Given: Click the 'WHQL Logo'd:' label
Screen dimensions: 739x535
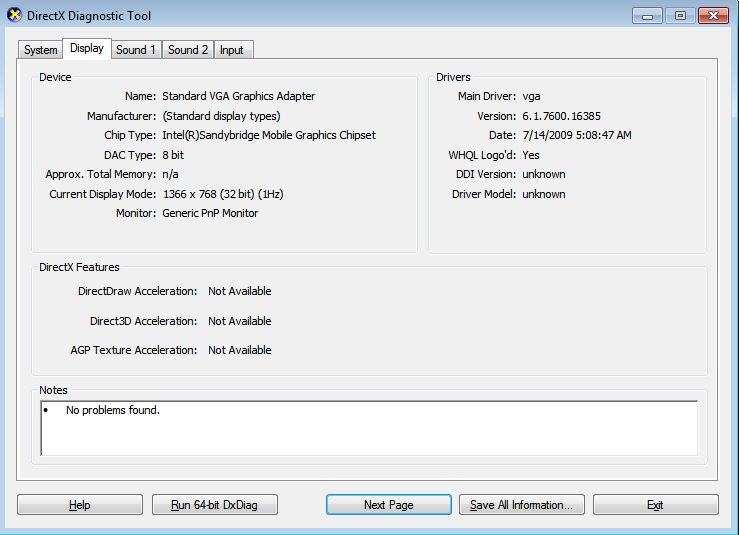Looking at the screenshot, I should [x=482, y=155].
